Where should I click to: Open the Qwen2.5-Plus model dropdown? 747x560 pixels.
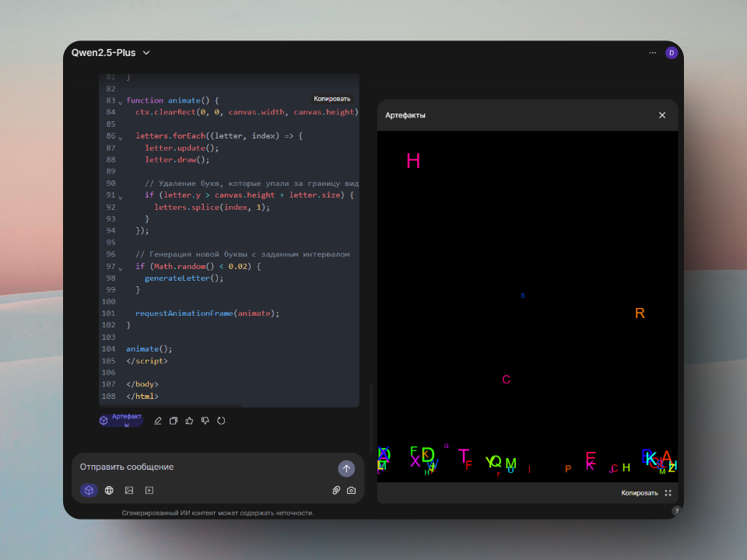pyautogui.click(x=110, y=53)
